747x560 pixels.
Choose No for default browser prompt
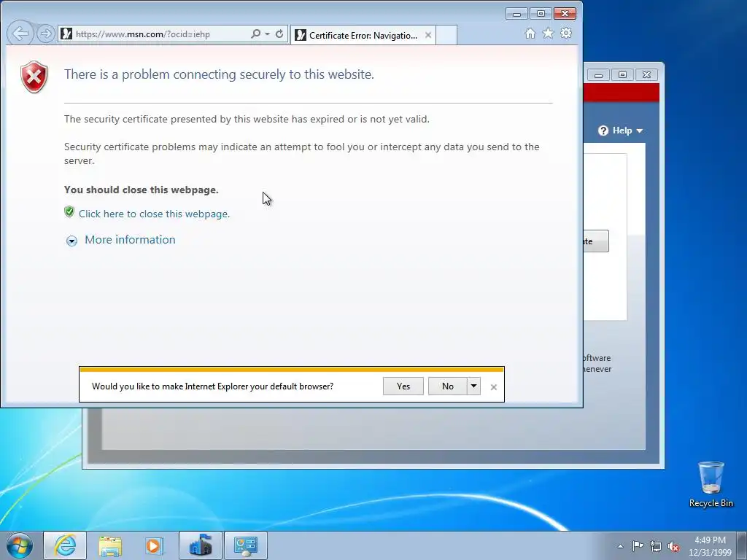coord(447,386)
